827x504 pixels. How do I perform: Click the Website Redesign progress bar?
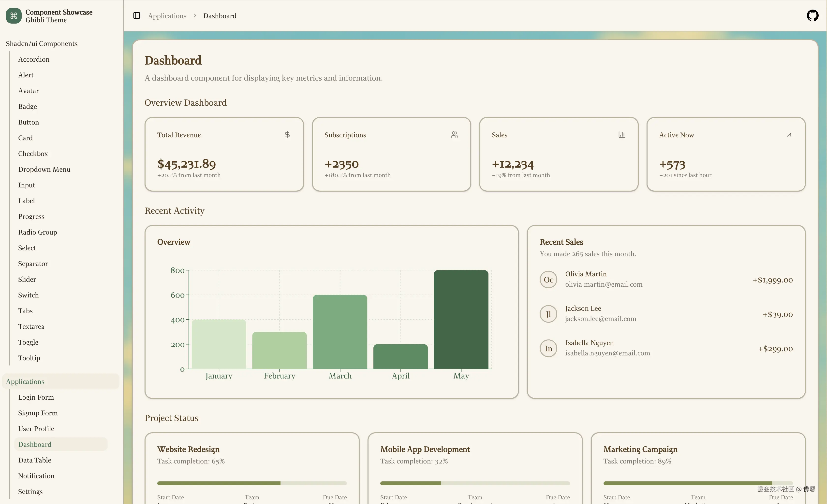(x=252, y=483)
